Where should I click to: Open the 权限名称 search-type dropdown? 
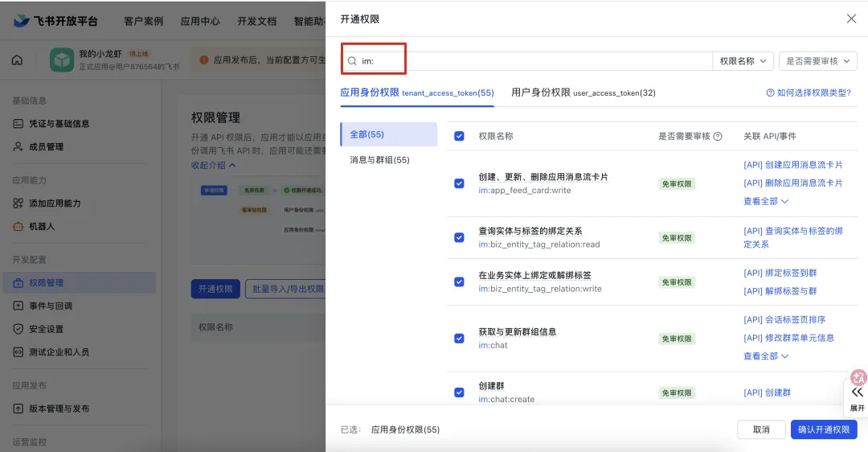(x=743, y=61)
